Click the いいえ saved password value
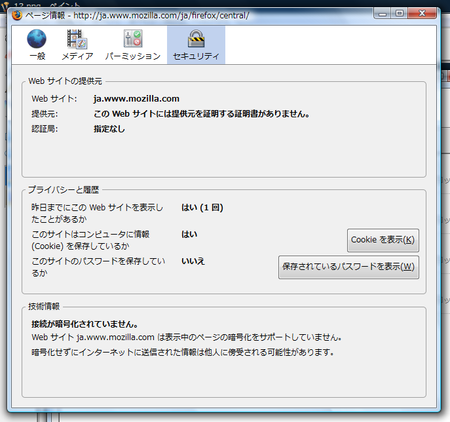The image size is (450, 422). [x=193, y=261]
